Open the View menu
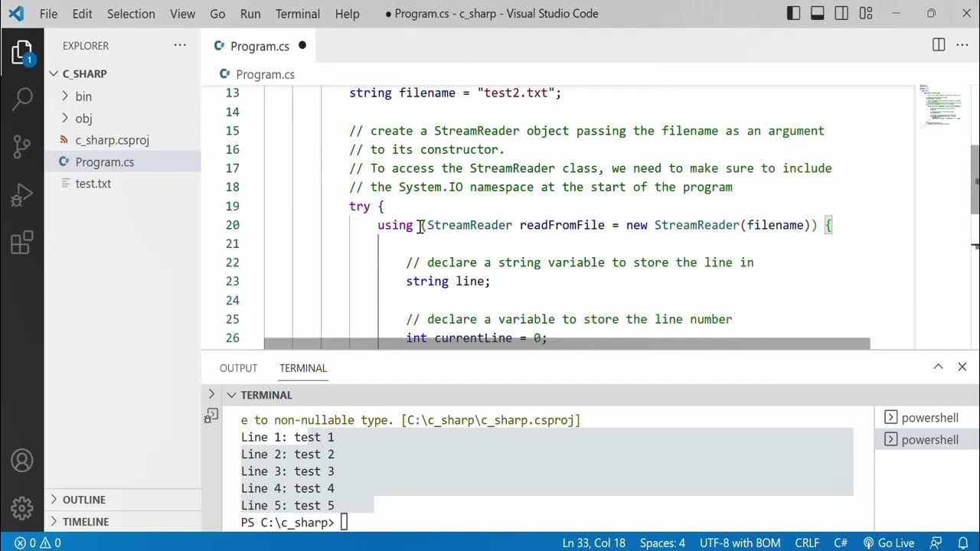This screenshot has height=551, width=980. coord(182,13)
